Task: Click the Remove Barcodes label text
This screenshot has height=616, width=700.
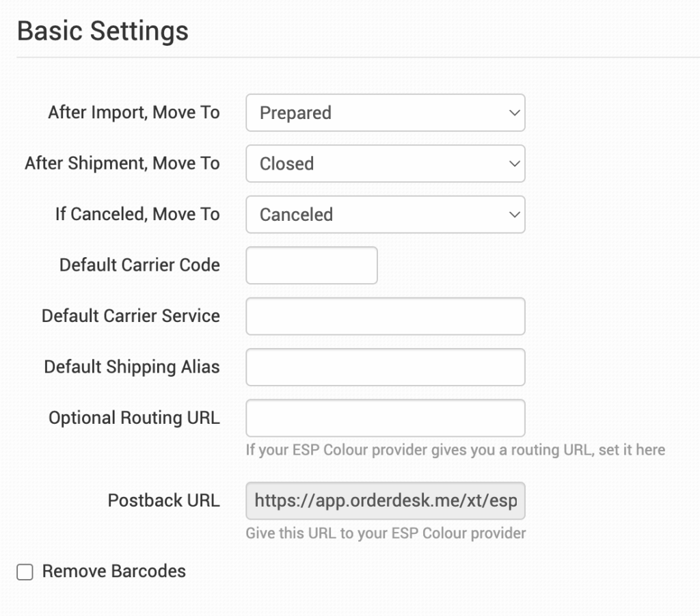Action: (113, 572)
